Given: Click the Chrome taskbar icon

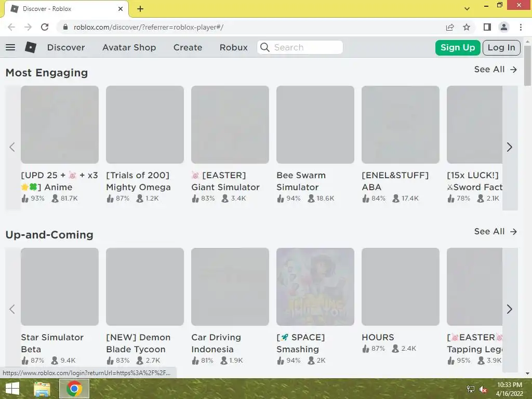Looking at the screenshot, I should tap(74, 389).
